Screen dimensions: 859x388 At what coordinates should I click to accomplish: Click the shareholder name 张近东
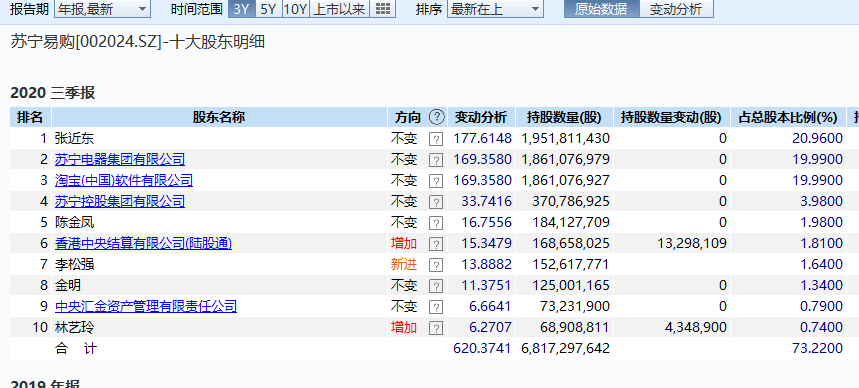pyautogui.click(x=75, y=139)
